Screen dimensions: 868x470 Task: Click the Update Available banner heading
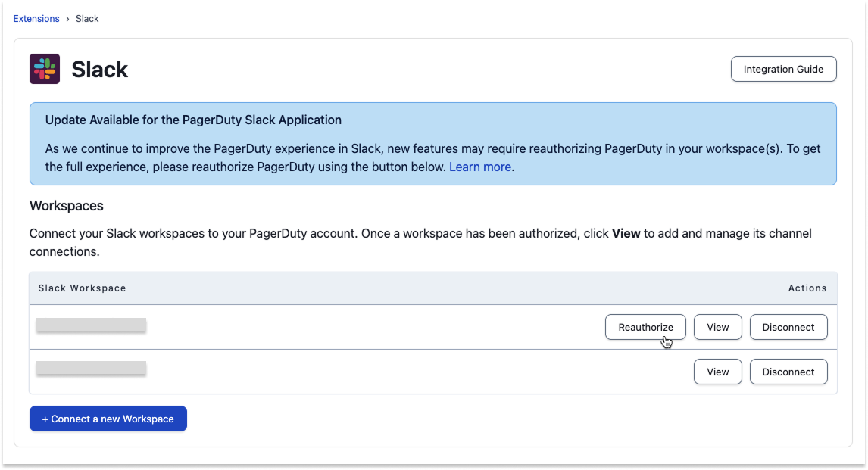(x=193, y=120)
